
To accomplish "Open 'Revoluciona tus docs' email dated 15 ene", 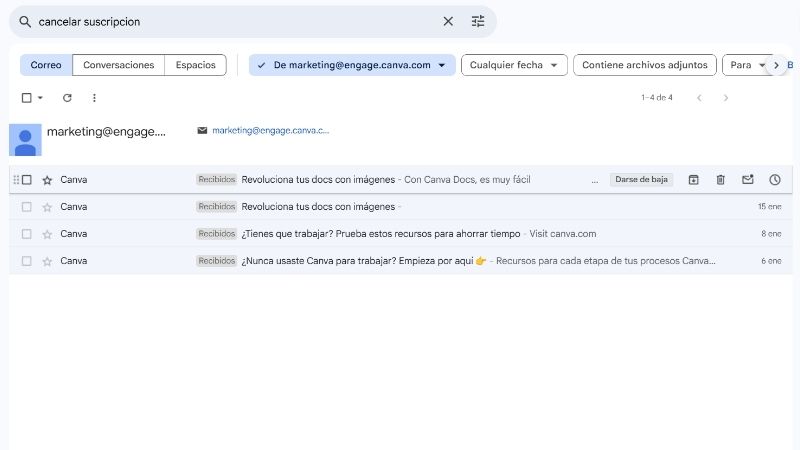I will 401,207.
